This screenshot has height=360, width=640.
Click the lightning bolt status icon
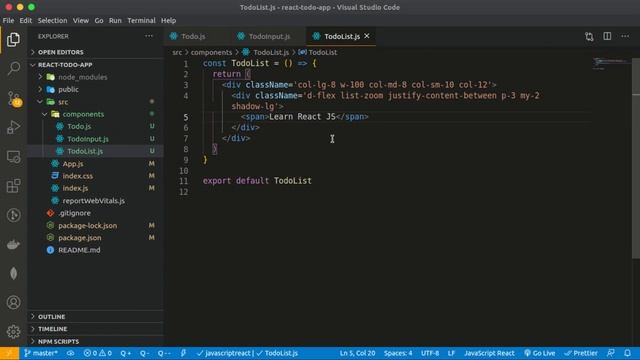[x=183, y=353]
